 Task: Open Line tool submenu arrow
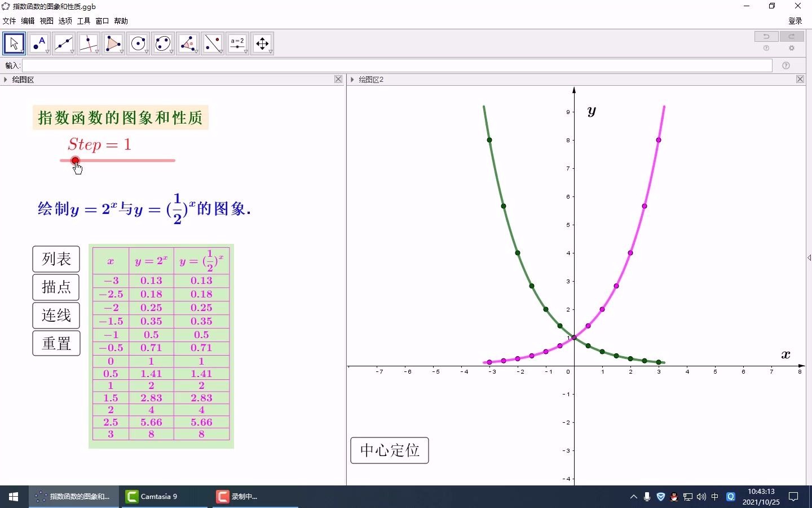(72, 52)
